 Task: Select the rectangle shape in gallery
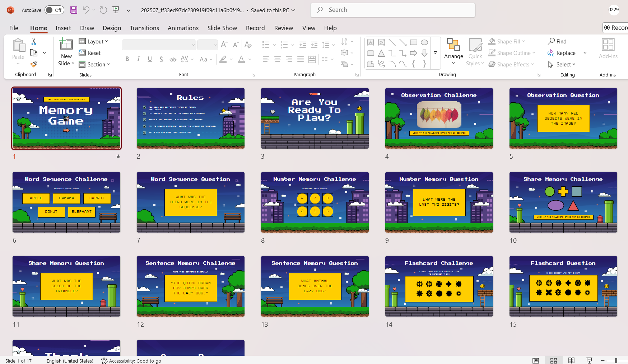(414, 42)
